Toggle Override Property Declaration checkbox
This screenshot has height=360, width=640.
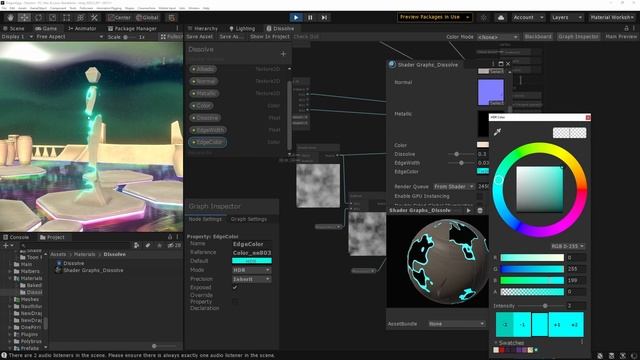coord(235,301)
